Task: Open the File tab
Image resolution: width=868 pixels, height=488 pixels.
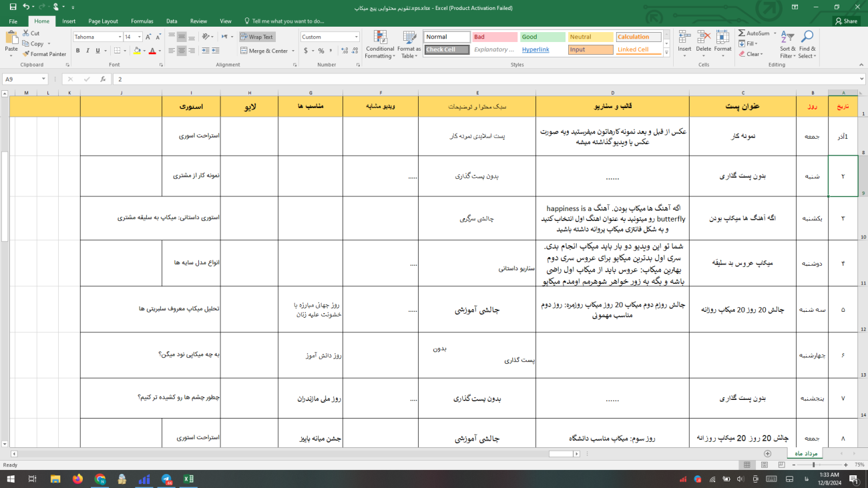Action: coord(13,21)
